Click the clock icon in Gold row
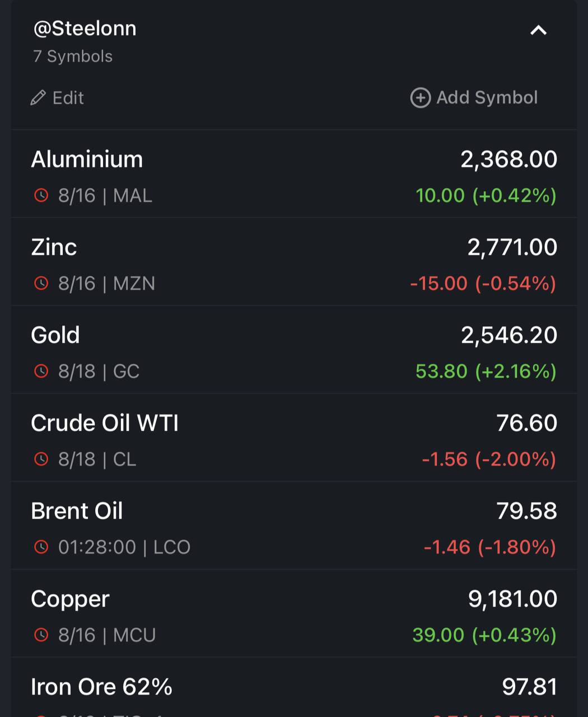 click(41, 371)
